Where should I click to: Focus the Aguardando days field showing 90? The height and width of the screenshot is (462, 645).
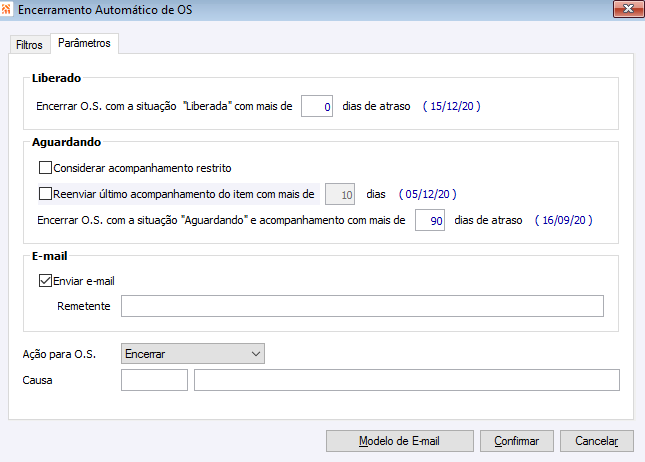pos(430,220)
